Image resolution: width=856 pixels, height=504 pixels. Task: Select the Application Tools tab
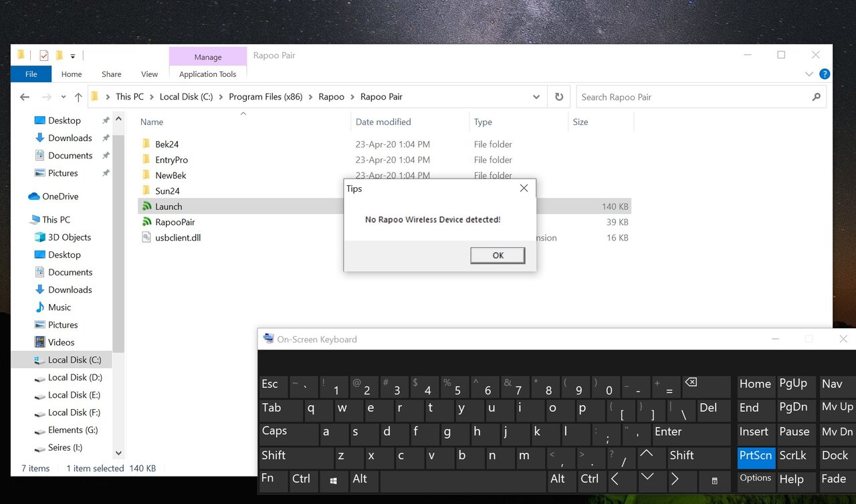208,74
